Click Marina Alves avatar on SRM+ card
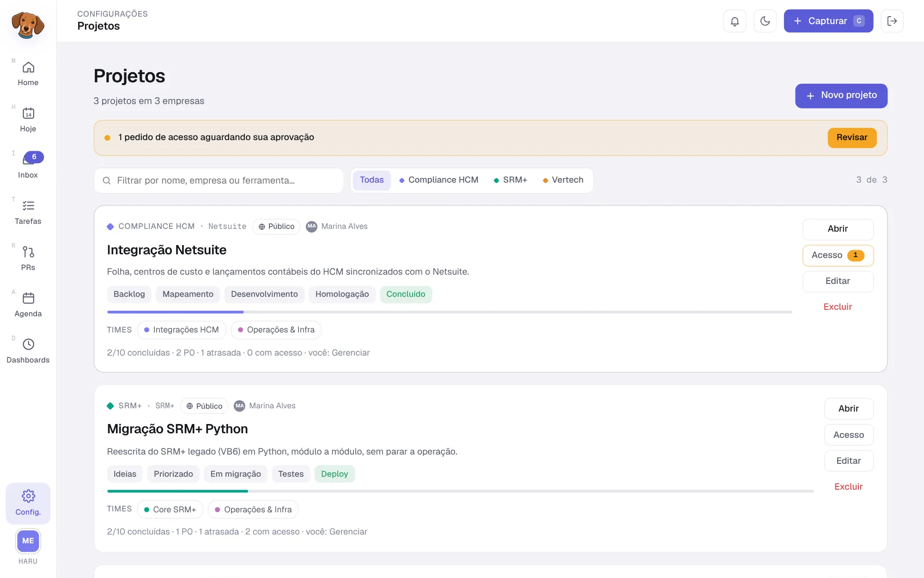The image size is (924, 578). [x=239, y=406]
